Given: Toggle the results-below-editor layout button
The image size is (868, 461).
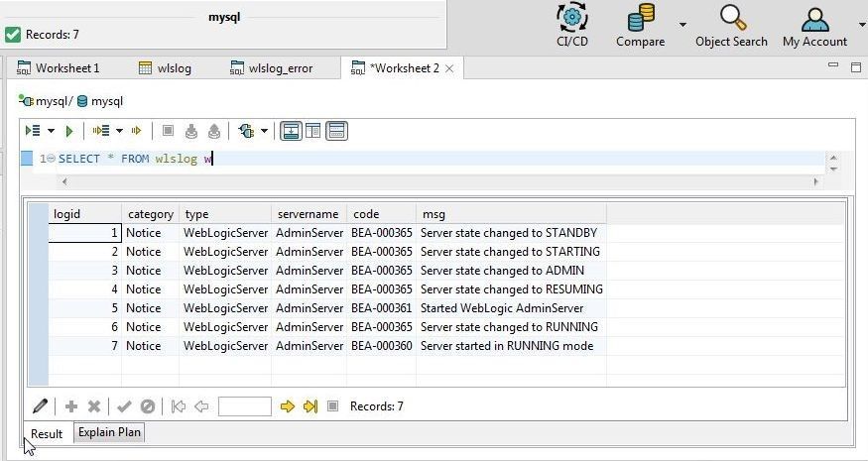Looking at the screenshot, I should tap(291, 131).
